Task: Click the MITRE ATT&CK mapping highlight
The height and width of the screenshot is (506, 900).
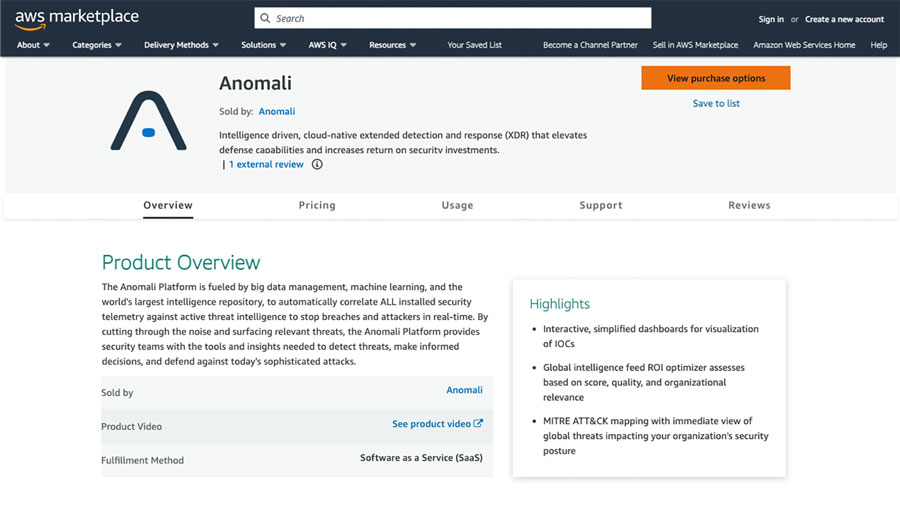Action: pyautogui.click(x=655, y=436)
